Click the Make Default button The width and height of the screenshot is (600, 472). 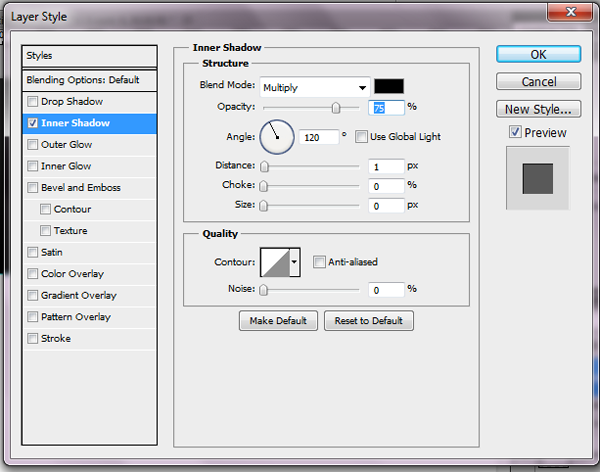click(278, 321)
